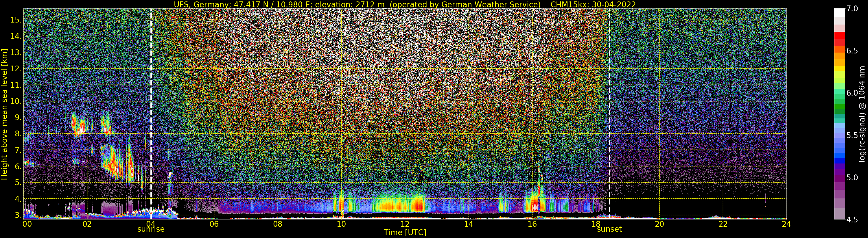Click the time tick label '00'
868x238 pixels.
27,224
